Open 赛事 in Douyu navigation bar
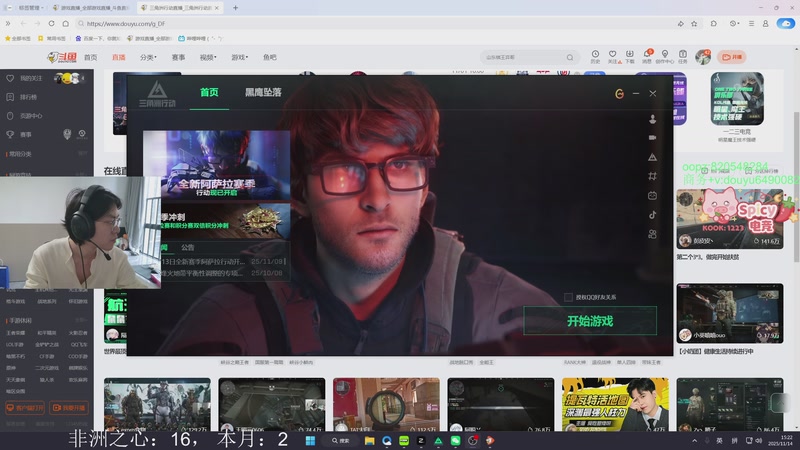Image resolution: width=800 pixels, height=450 pixels. point(178,57)
